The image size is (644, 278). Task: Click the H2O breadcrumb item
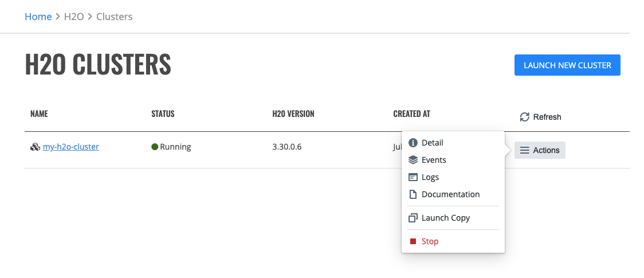pos(74,17)
